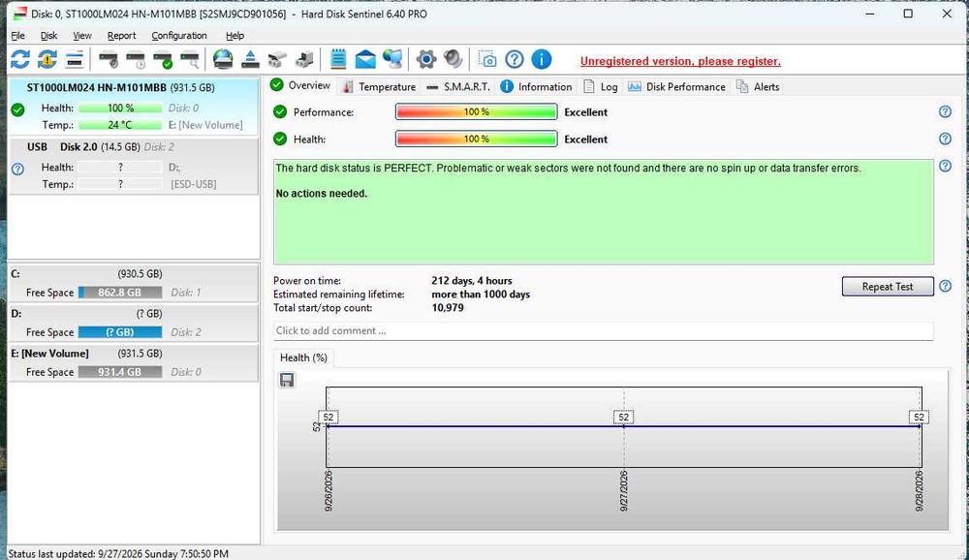
Task: Click the help icon beside Performance bar
Action: pyautogui.click(x=945, y=111)
